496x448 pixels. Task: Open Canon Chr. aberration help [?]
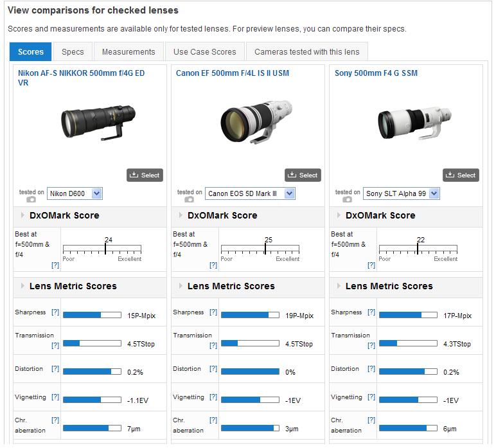(x=213, y=420)
